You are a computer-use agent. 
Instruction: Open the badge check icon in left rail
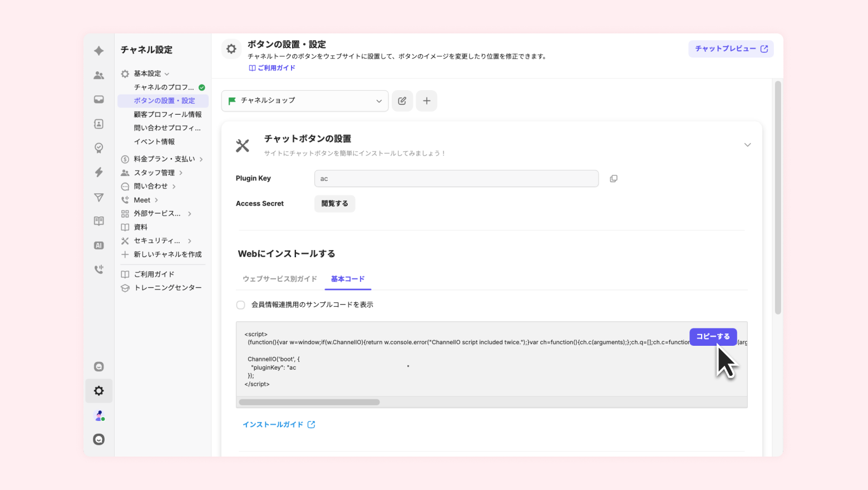coord(99,148)
